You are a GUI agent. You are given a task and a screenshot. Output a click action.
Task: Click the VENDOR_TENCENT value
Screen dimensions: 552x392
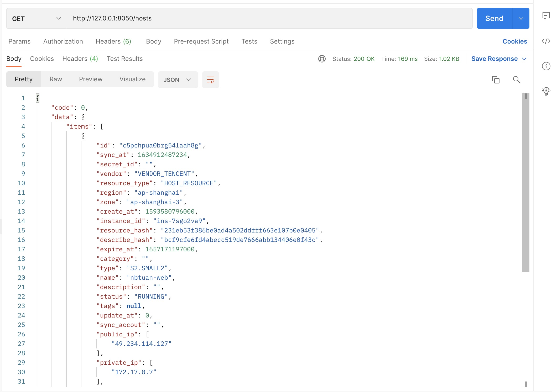tap(164, 174)
